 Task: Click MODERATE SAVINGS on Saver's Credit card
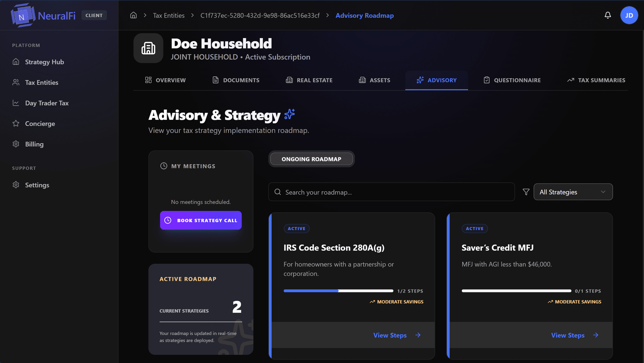574,302
